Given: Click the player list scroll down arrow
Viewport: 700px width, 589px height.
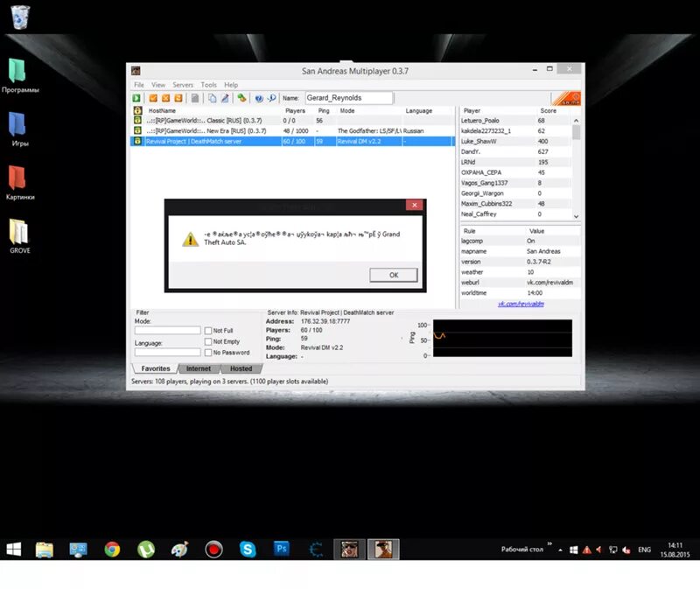Looking at the screenshot, I should [x=576, y=216].
